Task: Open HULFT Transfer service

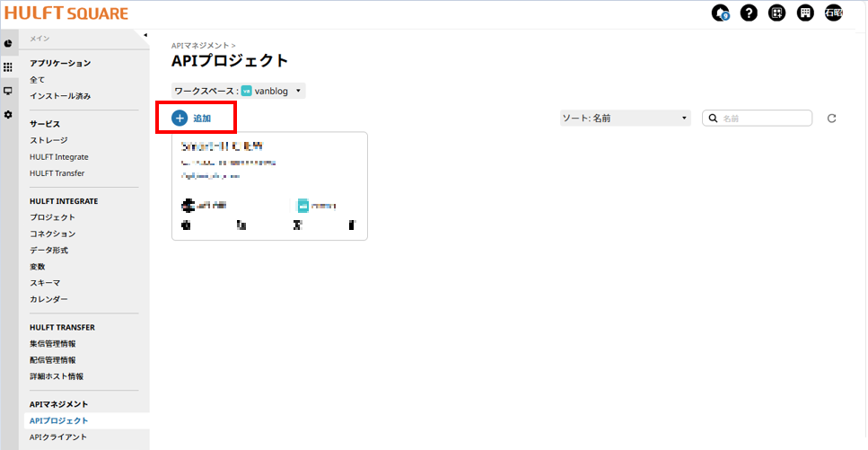Action: [57, 173]
